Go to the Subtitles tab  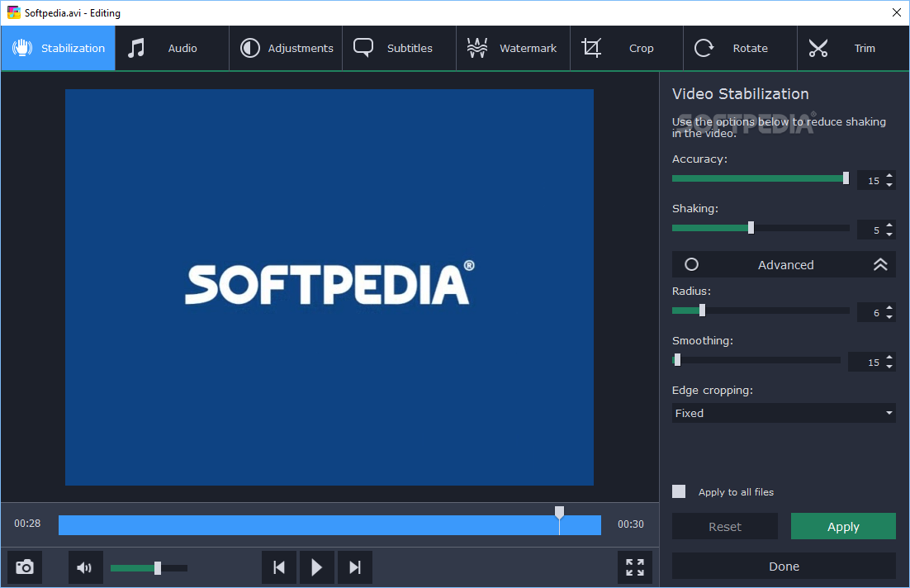point(400,48)
